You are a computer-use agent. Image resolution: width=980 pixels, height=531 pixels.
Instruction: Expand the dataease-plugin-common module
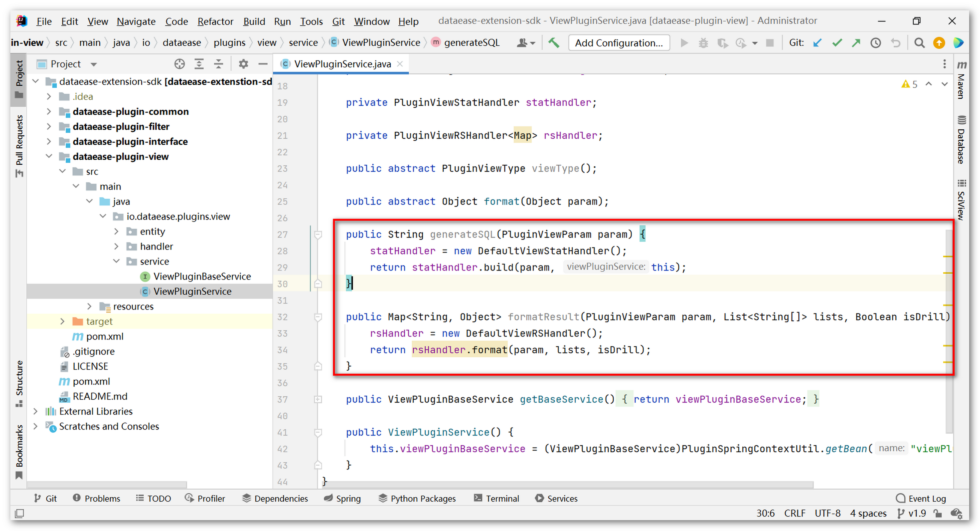49,112
